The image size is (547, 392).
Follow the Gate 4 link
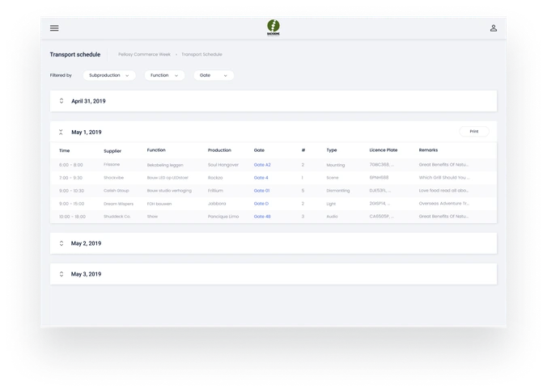click(x=261, y=178)
